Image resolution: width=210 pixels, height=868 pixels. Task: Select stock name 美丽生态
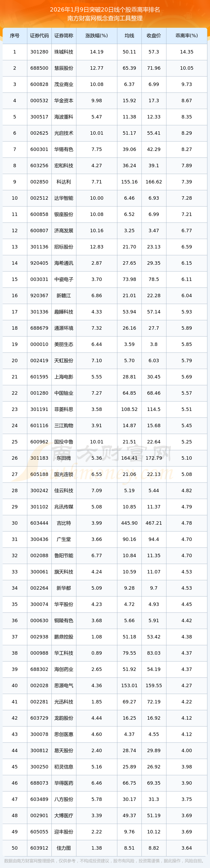pyautogui.click(x=64, y=344)
